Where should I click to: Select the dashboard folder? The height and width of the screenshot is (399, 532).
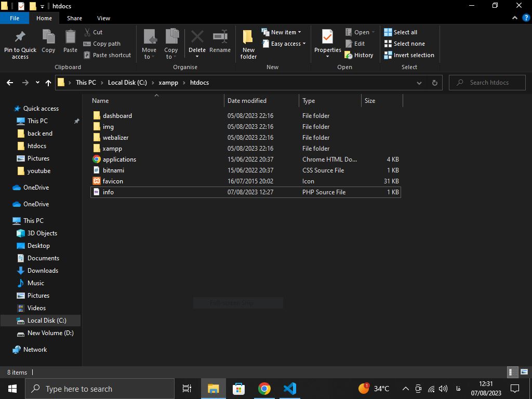246,116
